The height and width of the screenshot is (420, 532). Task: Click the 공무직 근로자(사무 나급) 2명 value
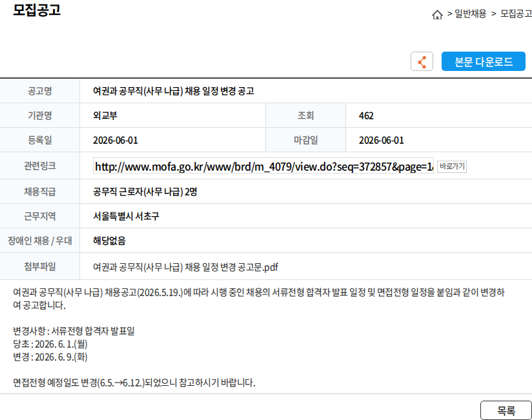[x=145, y=192]
